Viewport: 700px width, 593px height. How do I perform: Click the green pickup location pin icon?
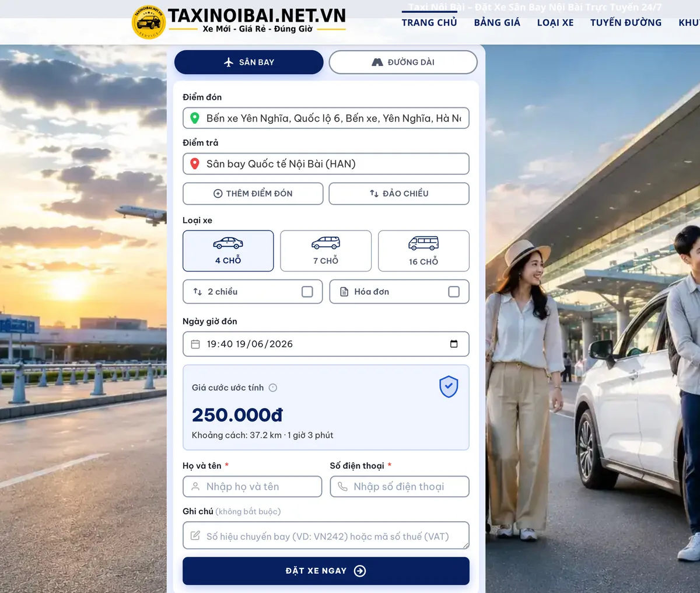click(x=195, y=118)
